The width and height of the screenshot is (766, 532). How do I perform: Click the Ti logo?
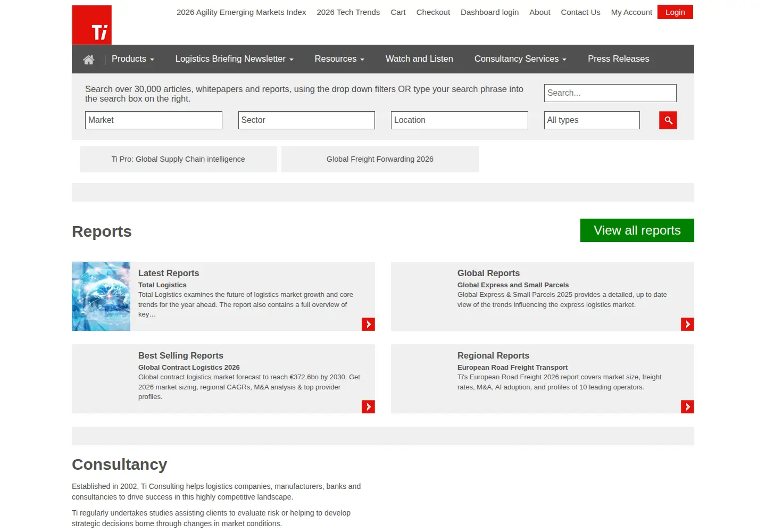[91, 25]
